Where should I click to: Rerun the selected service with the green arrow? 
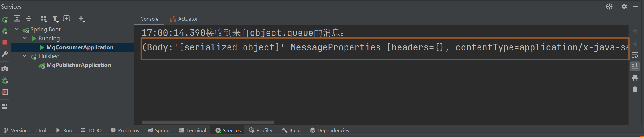(x=5, y=20)
